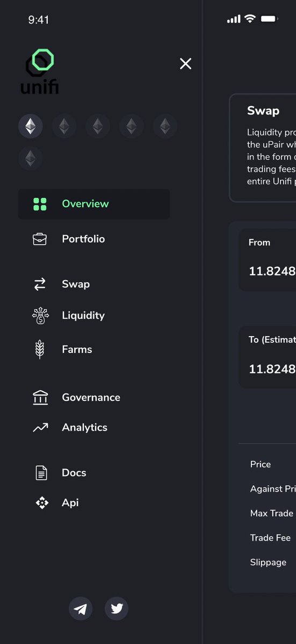Image resolution: width=296 pixels, height=644 pixels.
Task: Open the Telegram link button
Action: click(x=81, y=609)
